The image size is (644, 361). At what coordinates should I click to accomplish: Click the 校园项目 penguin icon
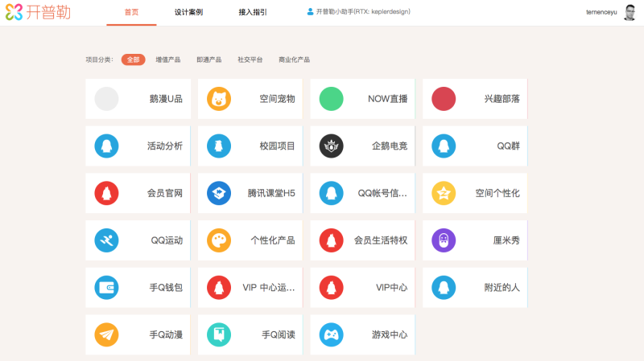pyautogui.click(x=219, y=146)
